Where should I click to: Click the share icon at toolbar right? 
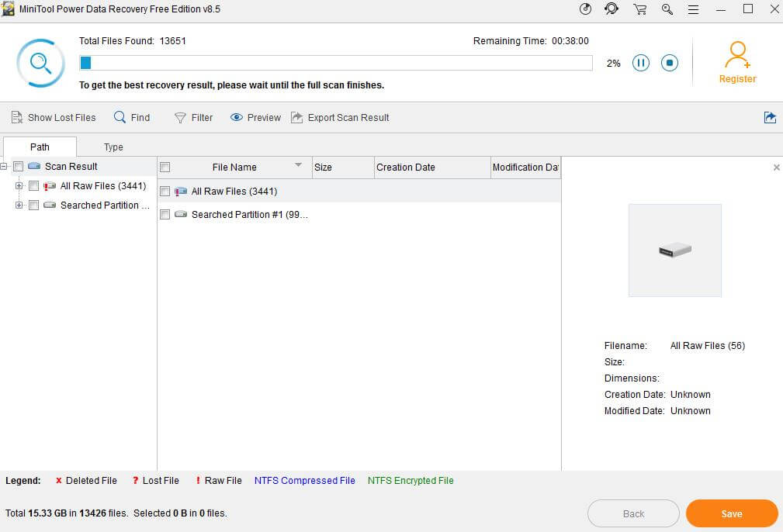(x=770, y=118)
